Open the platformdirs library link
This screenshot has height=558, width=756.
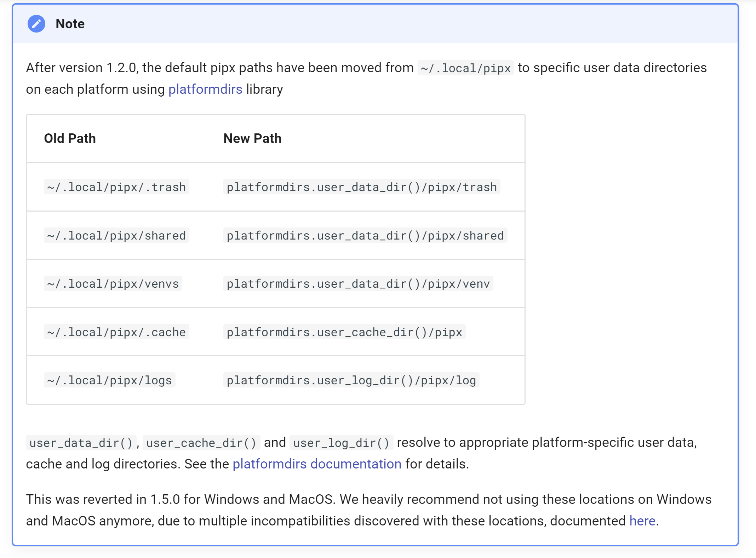(205, 89)
